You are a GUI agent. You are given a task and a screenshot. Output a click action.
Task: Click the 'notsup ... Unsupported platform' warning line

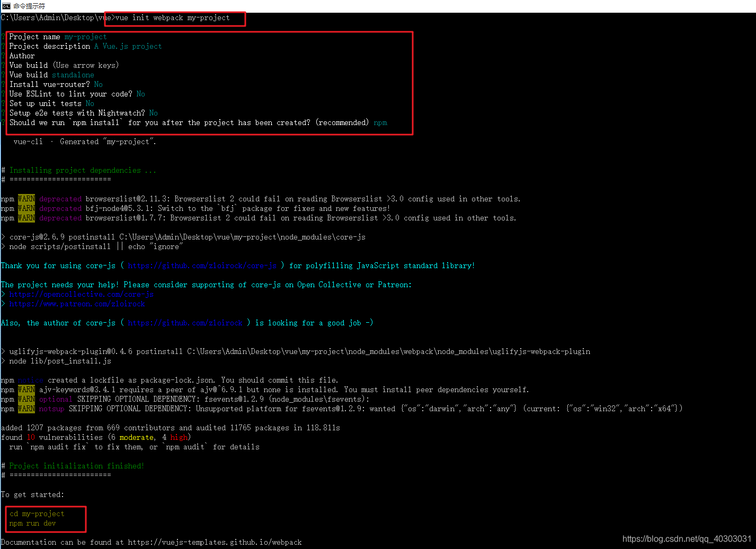[x=342, y=409]
